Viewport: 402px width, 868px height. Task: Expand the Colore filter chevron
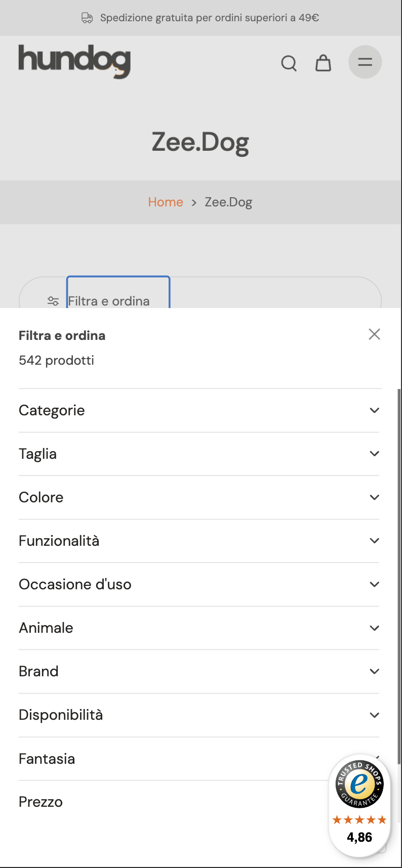tap(375, 497)
